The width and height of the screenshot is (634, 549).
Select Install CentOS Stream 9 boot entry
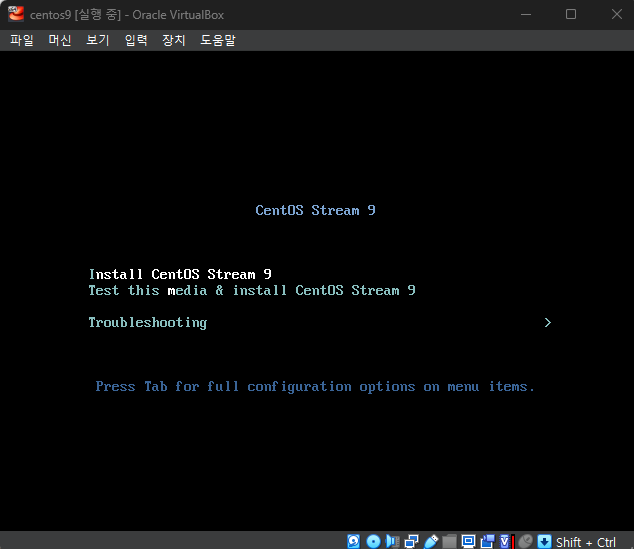[180, 274]
